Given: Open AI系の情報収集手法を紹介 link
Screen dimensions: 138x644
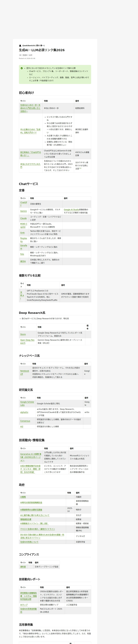Looking at the screenshot, I should point(30,469).
